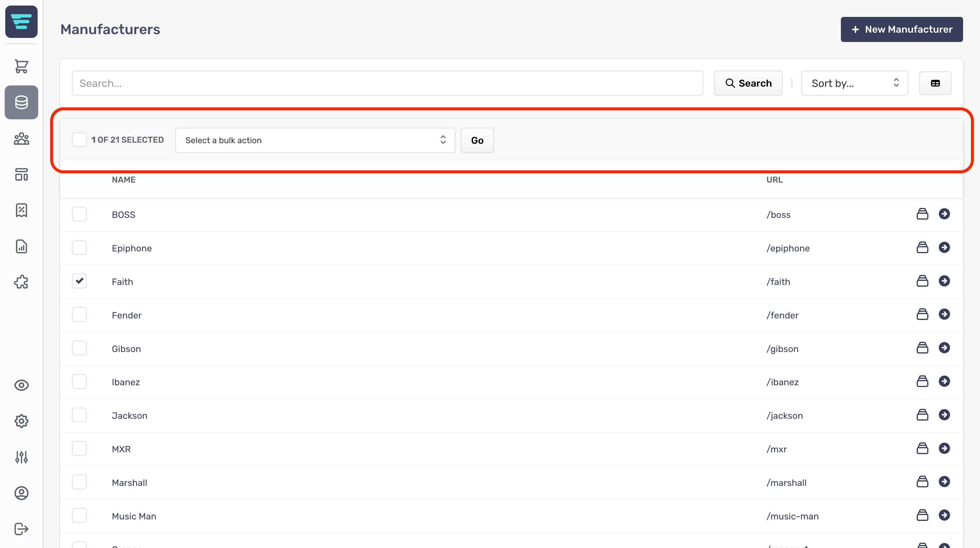
Task: Open the sliders configuration sidebar icon
Action: click(21, 457)
